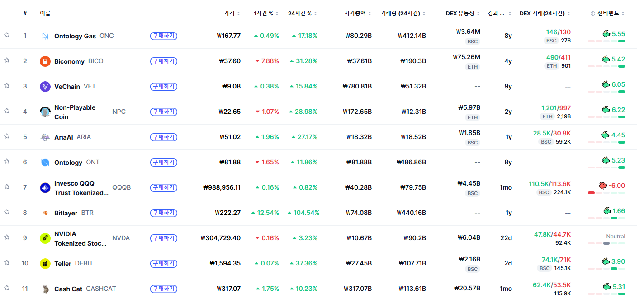The image size is (644, 298).
Task: Open the Bitlayer coin name link
Action: point(66,213)
